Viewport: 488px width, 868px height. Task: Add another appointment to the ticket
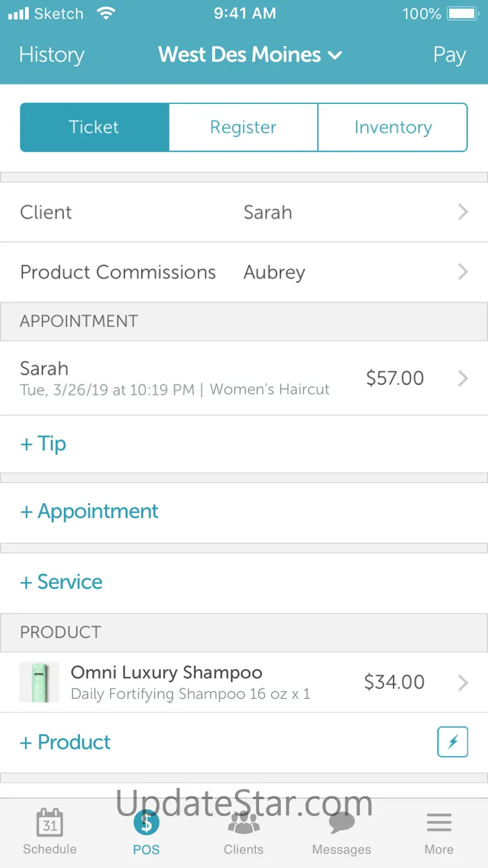[x=89, y=511]
